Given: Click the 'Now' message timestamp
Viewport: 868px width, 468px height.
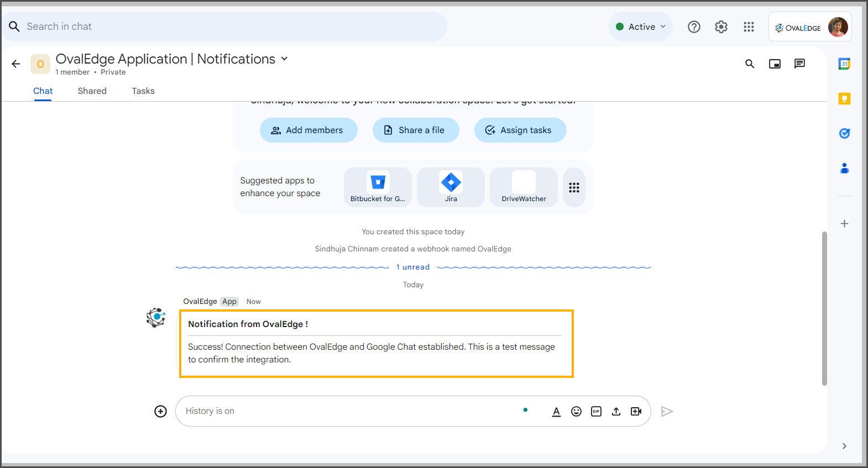Looking at the screenshot, I should [254, 302].
